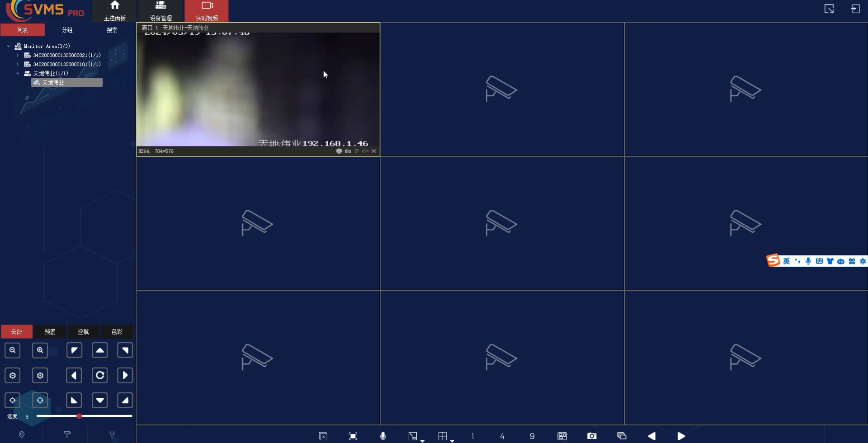
Task: Click the camera snapshot icon in bottom toolbar
Action: (592, 436)
